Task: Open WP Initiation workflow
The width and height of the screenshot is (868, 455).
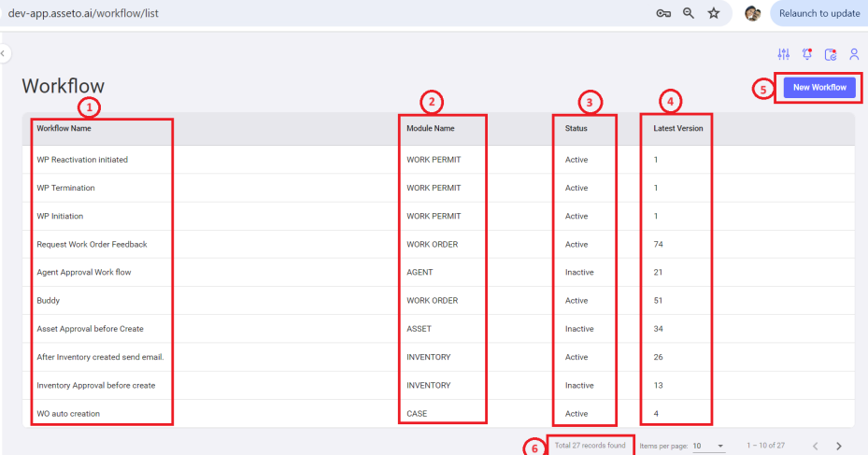Action: pos(60,216)
